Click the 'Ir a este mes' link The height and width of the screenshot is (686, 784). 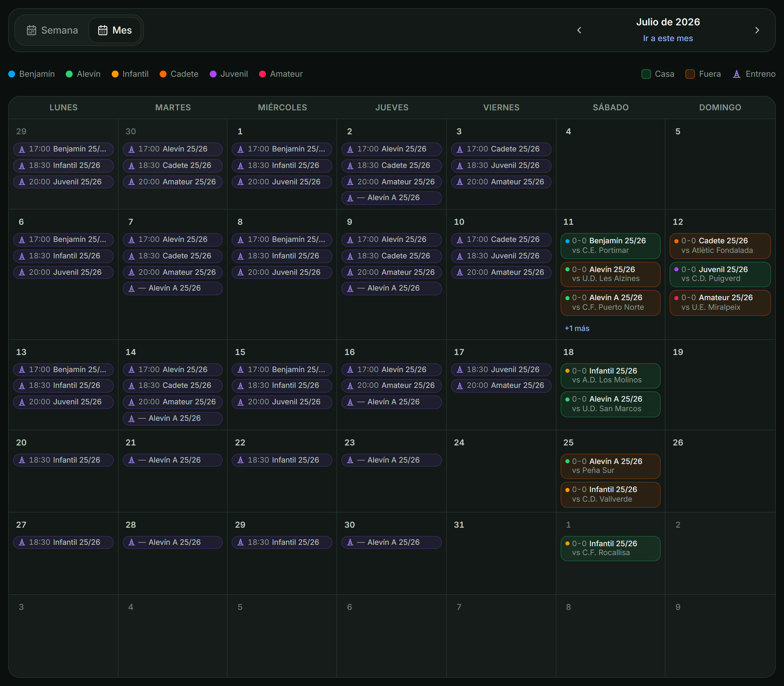click(667, 38)
